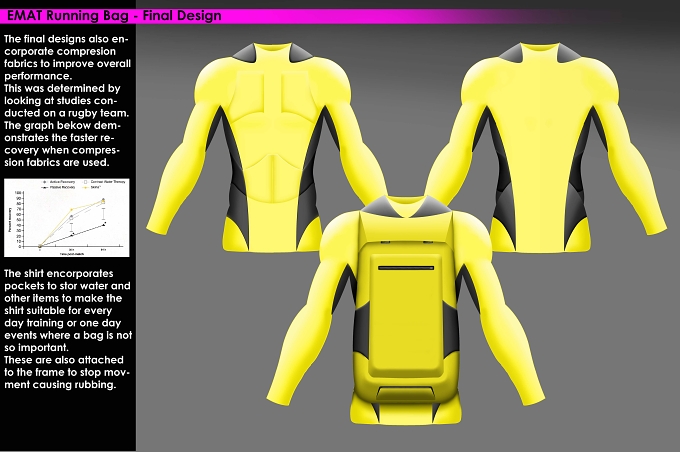
Task: Click the text 'The graph bekow dem-'
Action: [62, 125]
